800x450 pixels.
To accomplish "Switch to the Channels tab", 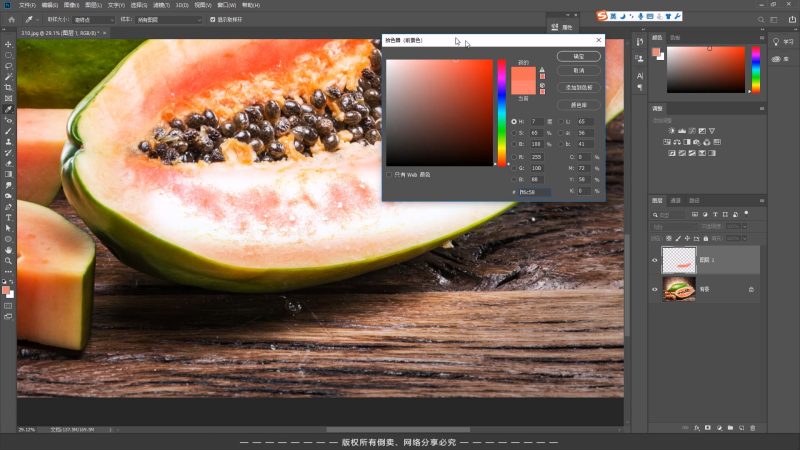I will [675, 200].
